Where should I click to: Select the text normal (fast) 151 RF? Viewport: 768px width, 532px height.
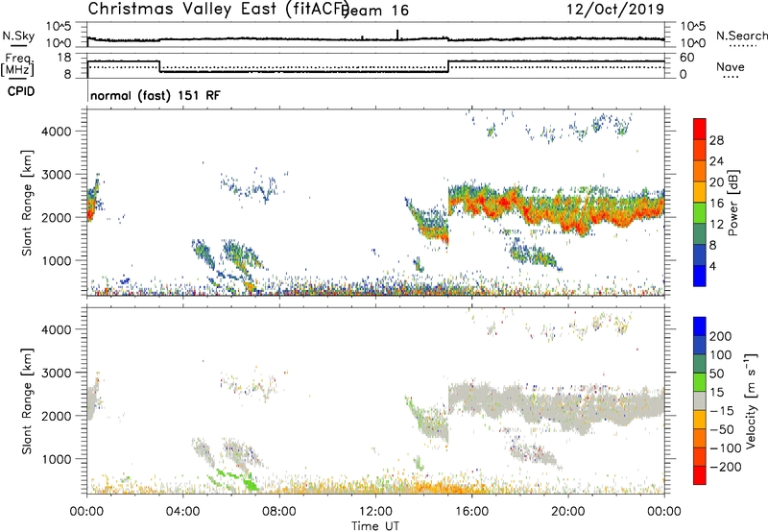click(156, 95)
